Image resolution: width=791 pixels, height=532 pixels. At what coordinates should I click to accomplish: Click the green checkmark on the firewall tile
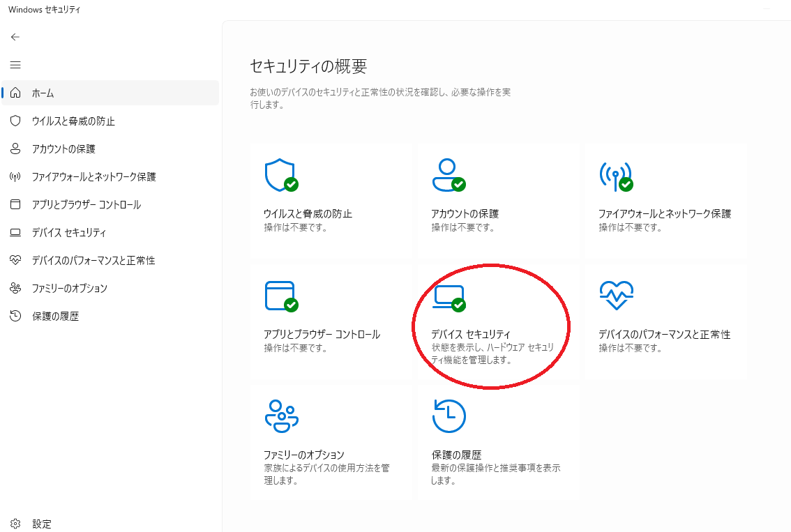626,185
